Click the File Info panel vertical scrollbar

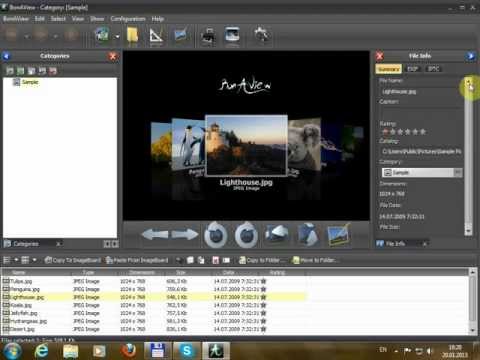[468, 156]
